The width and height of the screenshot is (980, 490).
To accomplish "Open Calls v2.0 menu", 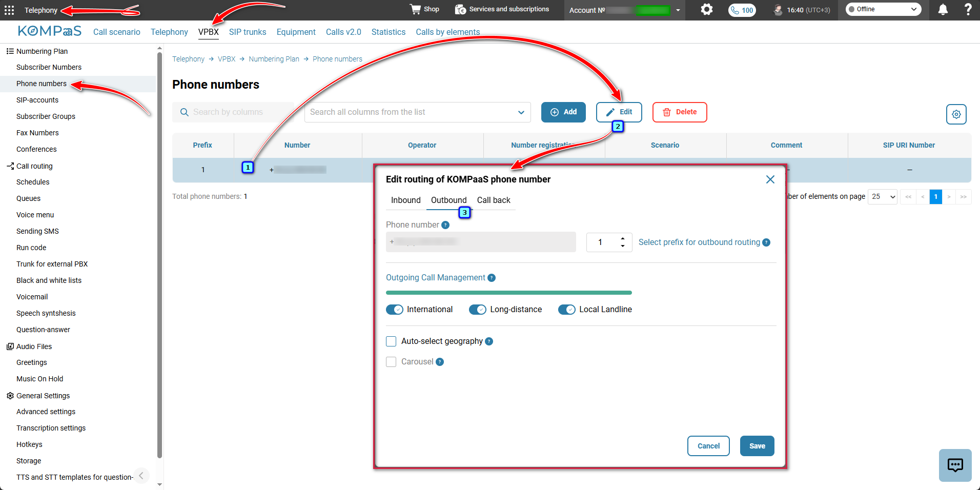I will (x=343, y=32).
